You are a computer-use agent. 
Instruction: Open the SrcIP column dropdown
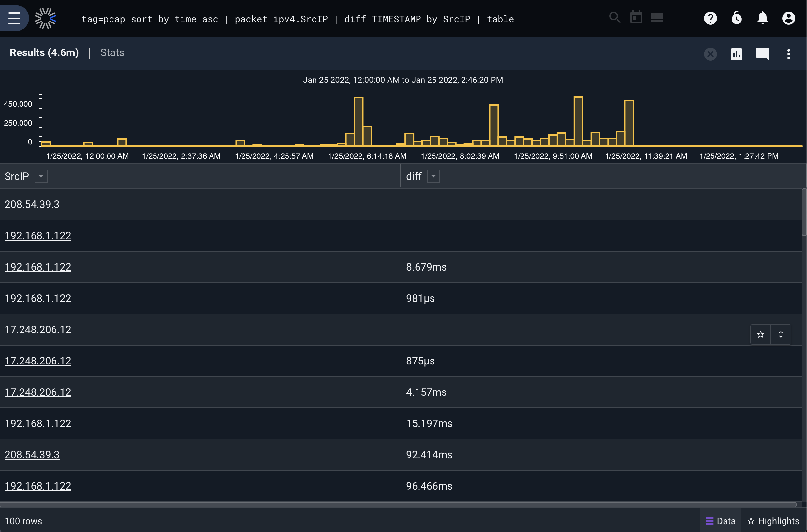(x=41, y=176)
